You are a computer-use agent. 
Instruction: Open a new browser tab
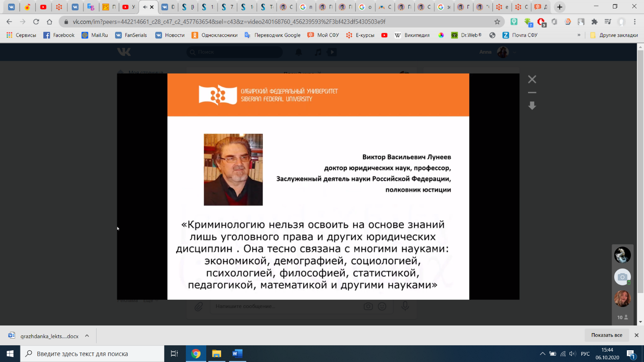click(560, 7)
